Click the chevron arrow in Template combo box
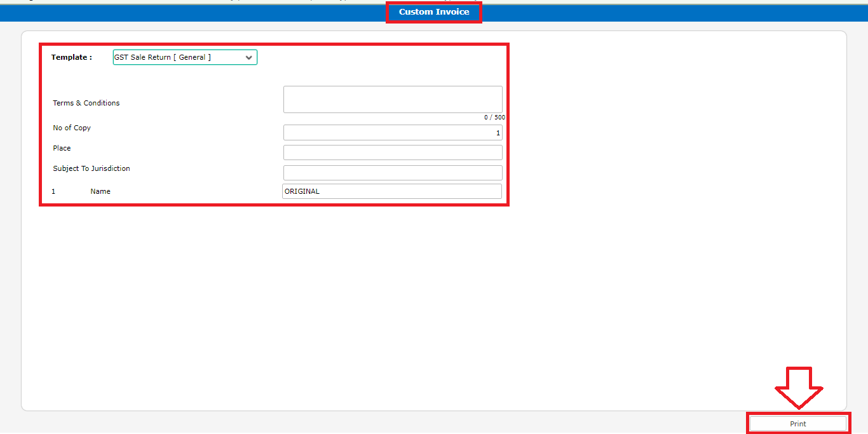 (x=249, y=57)
